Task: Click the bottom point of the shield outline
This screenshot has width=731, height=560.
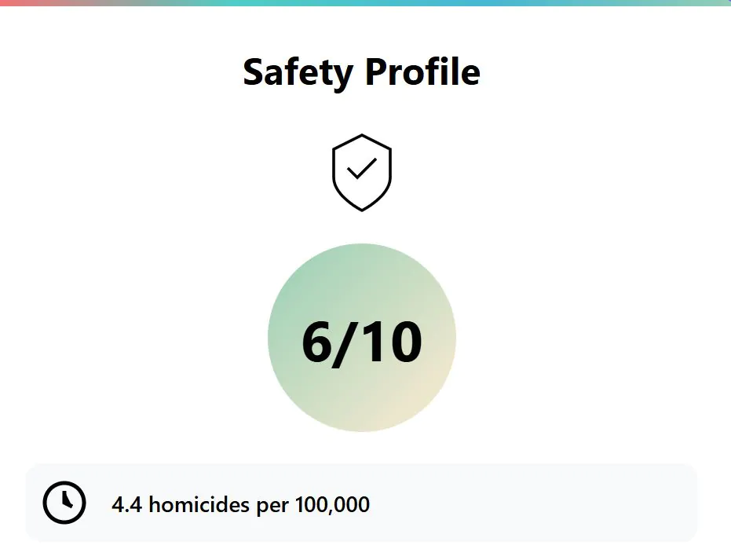Action: 362,208
